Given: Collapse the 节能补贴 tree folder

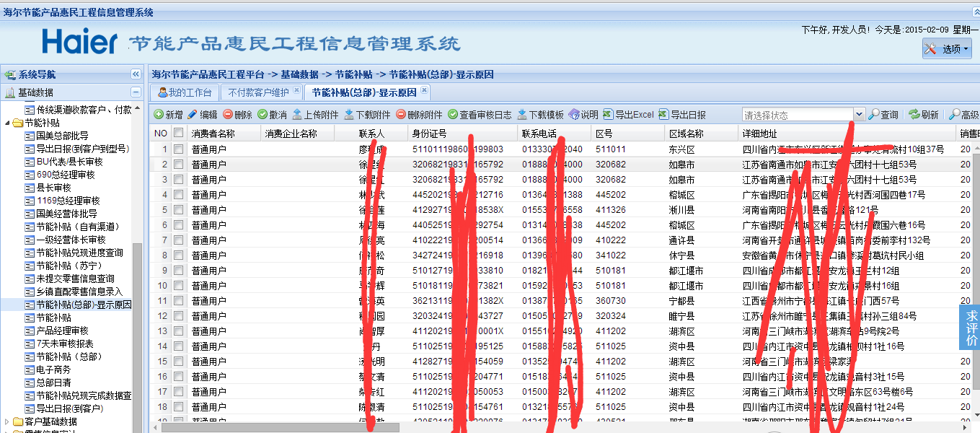Looking at the screenshot, I should point(6,123).
